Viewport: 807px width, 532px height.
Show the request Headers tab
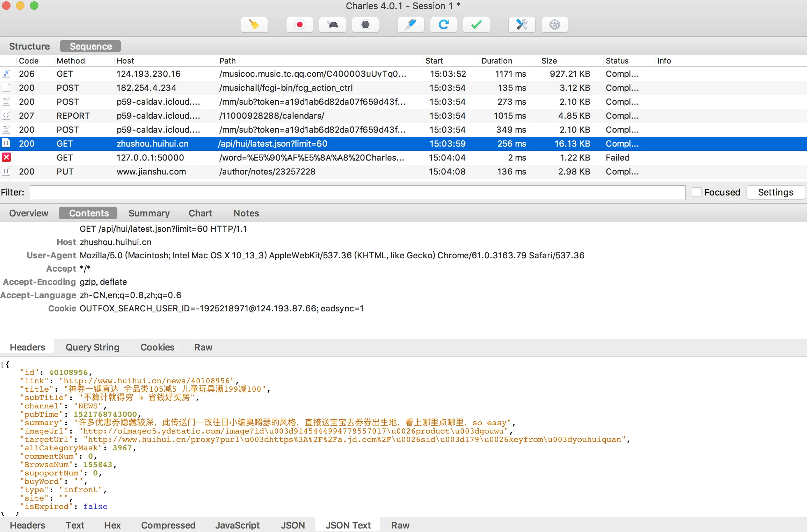point(28,347)
